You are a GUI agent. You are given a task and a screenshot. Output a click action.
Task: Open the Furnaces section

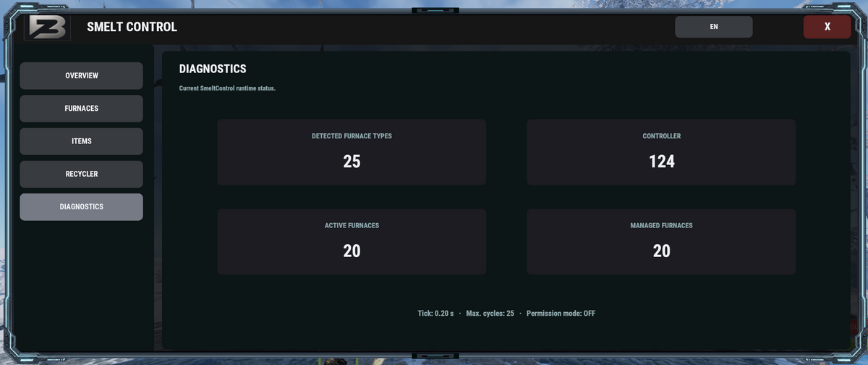point(82,109)
